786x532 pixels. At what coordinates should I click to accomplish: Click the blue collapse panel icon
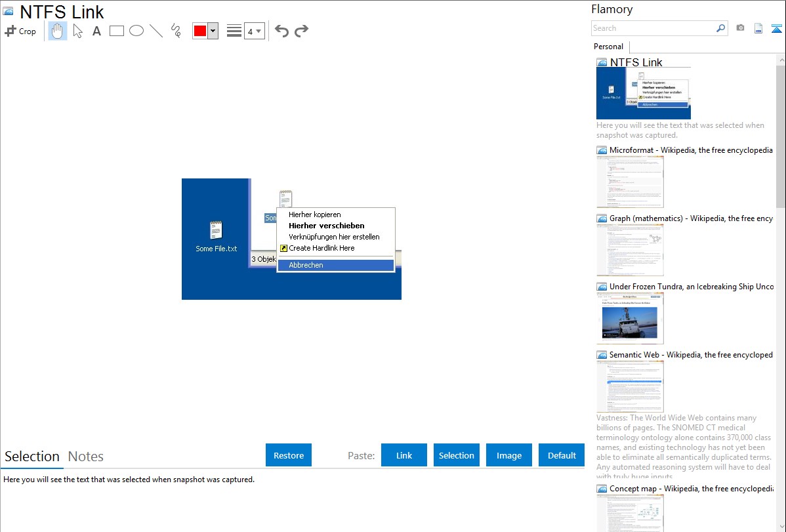pos(776,28)
